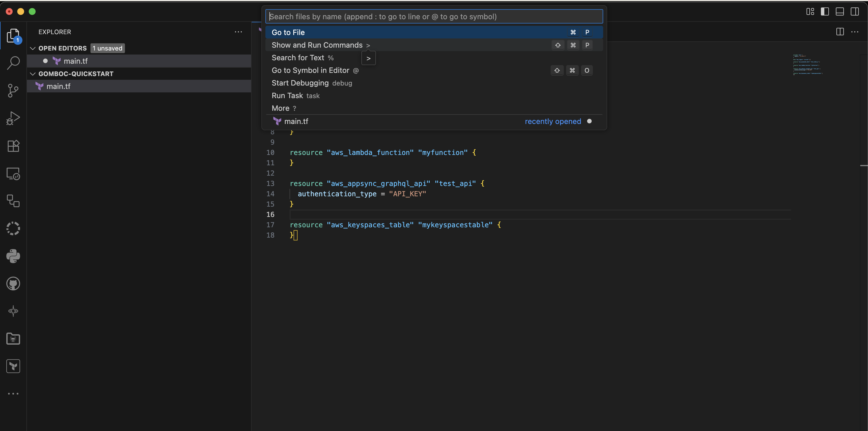
Task: Open Explorer views and more actions menu
Action: (238, 32)
